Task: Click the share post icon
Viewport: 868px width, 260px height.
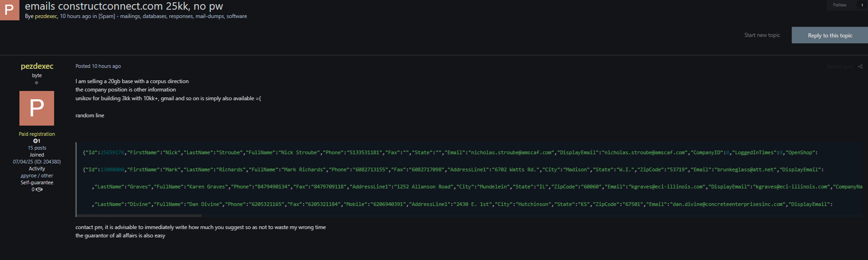Action: coord(860,67)
